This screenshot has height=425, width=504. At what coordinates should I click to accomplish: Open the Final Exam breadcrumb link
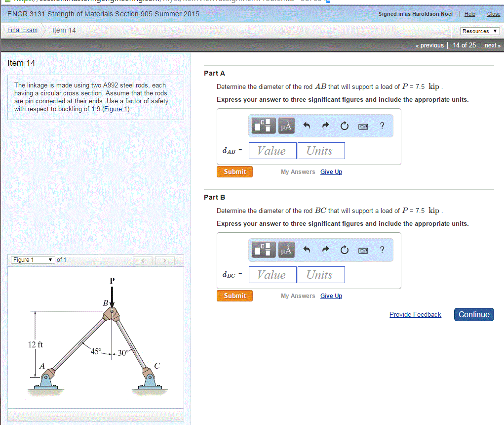[22, 30]
